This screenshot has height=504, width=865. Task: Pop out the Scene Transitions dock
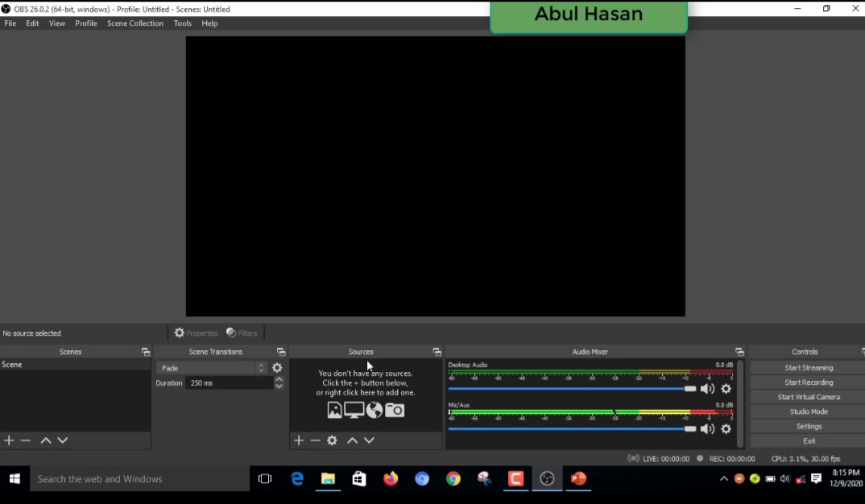pyautogui.click(x=281, y=352)
